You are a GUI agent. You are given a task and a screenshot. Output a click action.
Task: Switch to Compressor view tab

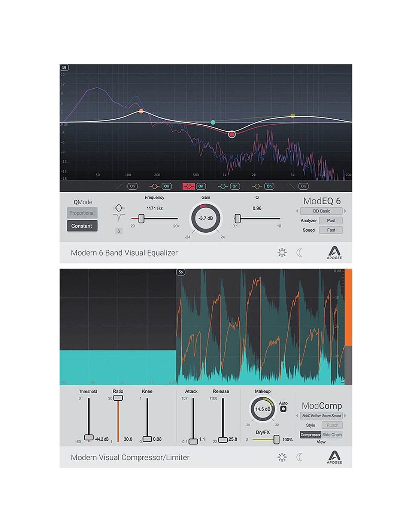tap(310, 435)
